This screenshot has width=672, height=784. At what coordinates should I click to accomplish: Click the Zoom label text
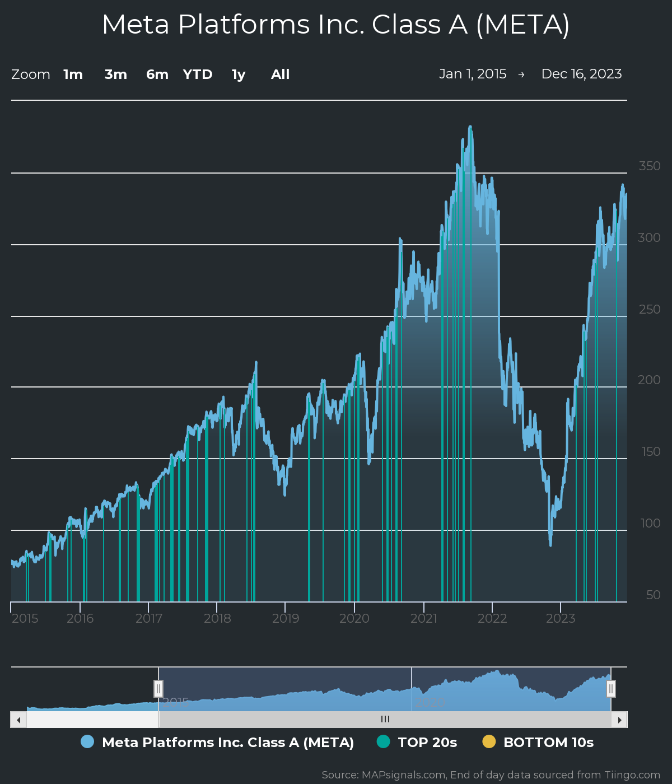(31, 74)
